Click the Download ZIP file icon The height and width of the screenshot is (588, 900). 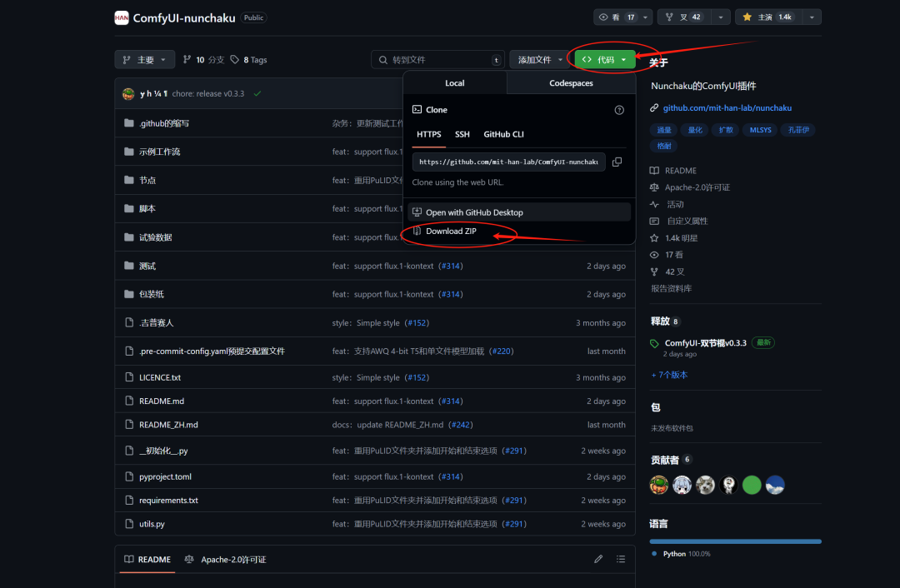pos(417,232)
